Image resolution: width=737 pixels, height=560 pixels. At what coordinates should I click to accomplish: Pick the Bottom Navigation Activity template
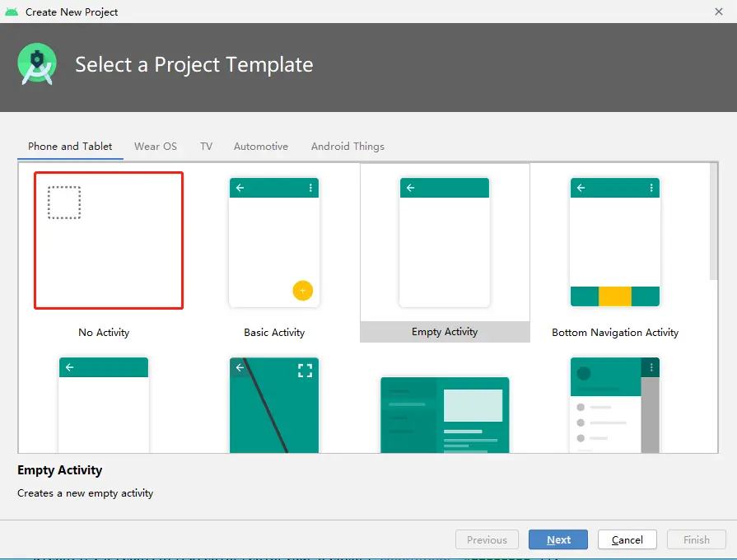pos(615,241)
